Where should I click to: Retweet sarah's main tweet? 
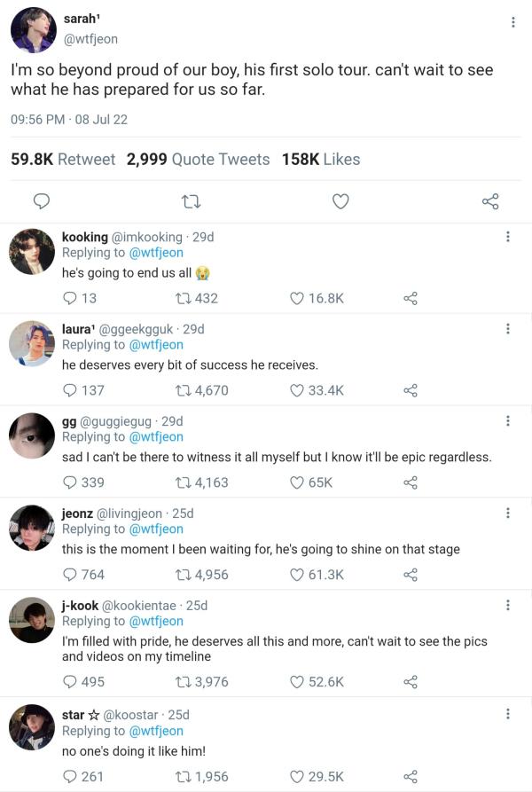tap(190, 202)
